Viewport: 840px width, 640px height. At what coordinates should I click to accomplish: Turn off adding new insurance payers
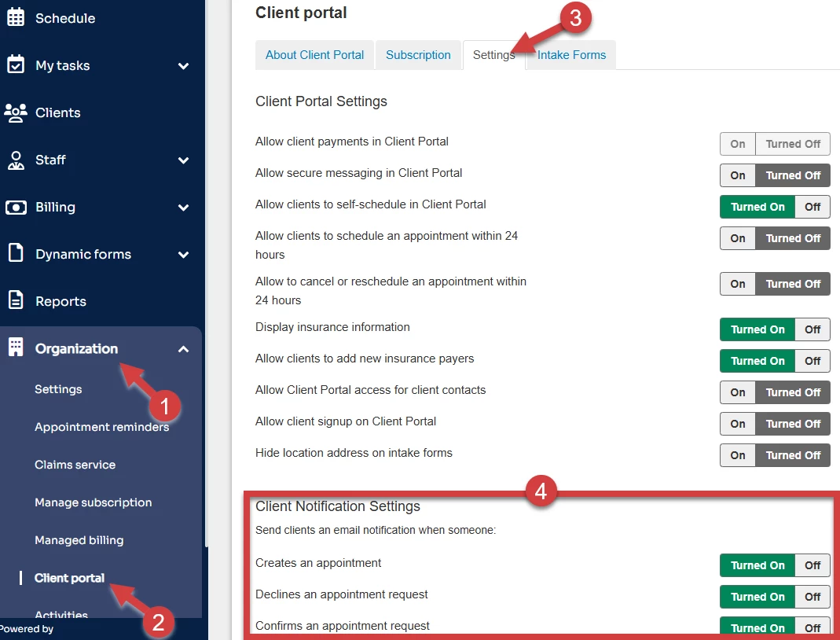pyautogui.click(x=812, y=361)
